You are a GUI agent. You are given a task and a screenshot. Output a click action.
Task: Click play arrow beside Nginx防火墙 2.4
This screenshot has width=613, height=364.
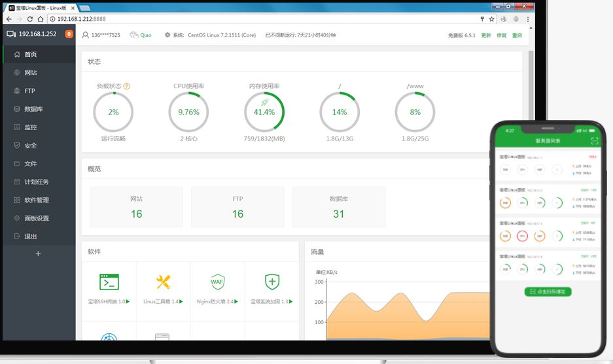point(236,301)
